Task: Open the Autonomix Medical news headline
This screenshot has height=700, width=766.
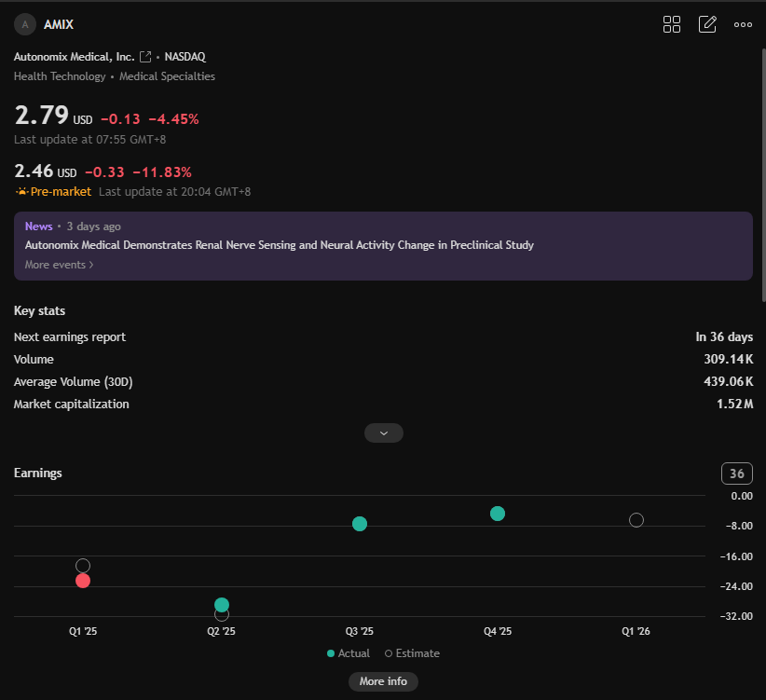Action: pos(279,245)
